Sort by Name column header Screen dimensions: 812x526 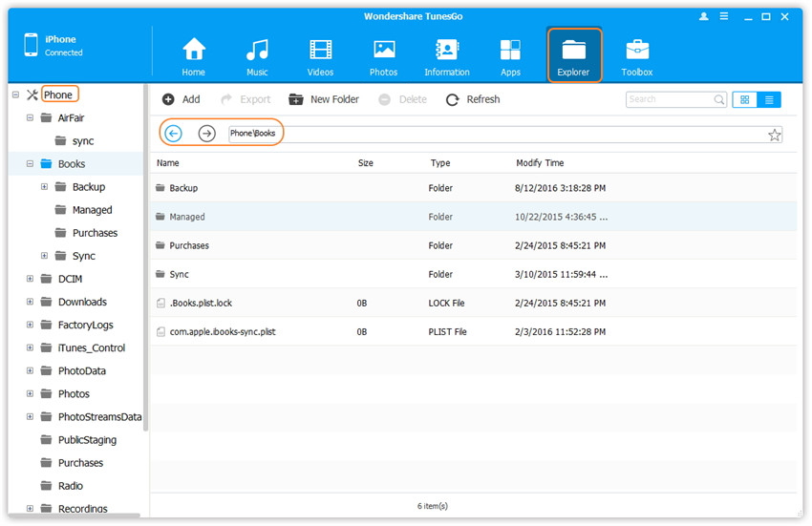[168, 163]
